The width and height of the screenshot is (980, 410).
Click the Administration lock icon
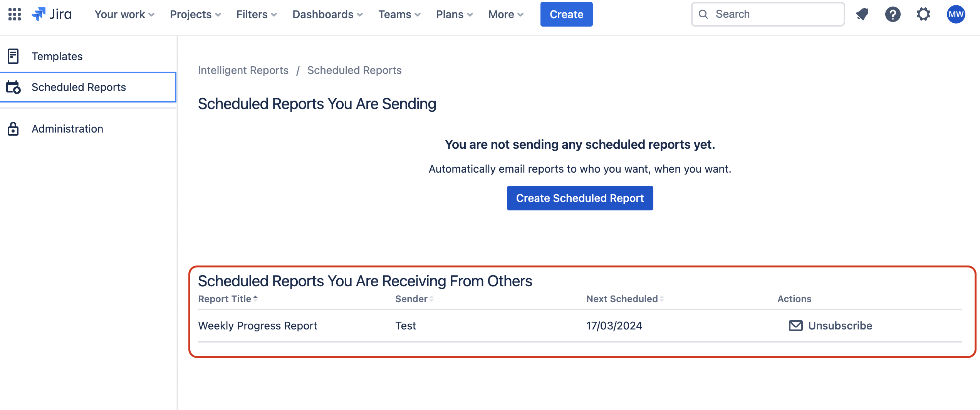pyautogui.click(x=13, y=129)
